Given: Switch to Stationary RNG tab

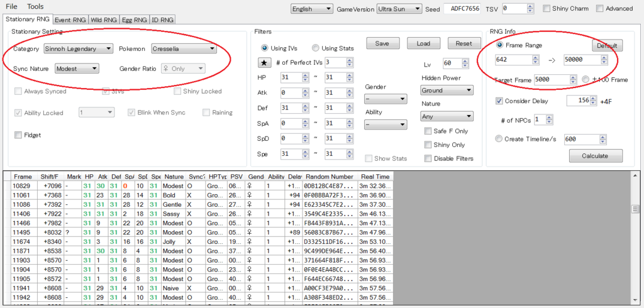Looking at the screenshot, I should [x=28, y=19].
